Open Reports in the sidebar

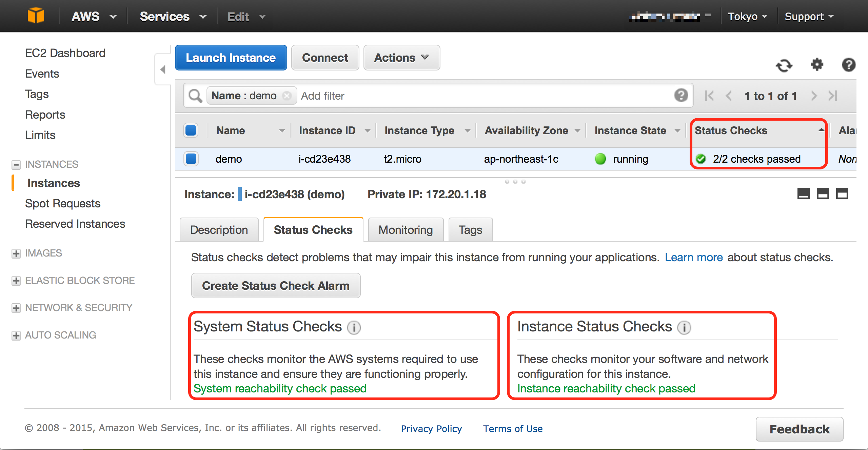pyautogui.click(x=45, y=115)
